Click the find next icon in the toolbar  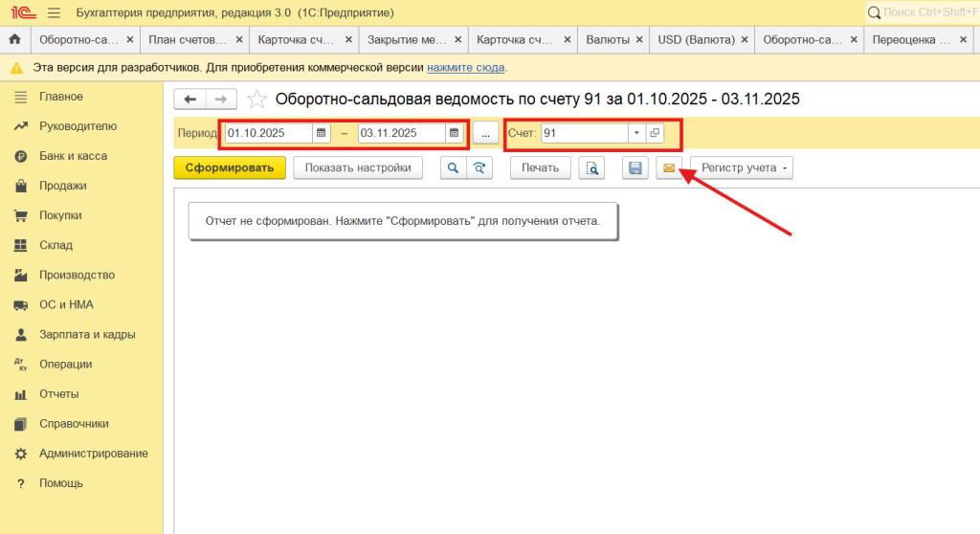(479, 167)
